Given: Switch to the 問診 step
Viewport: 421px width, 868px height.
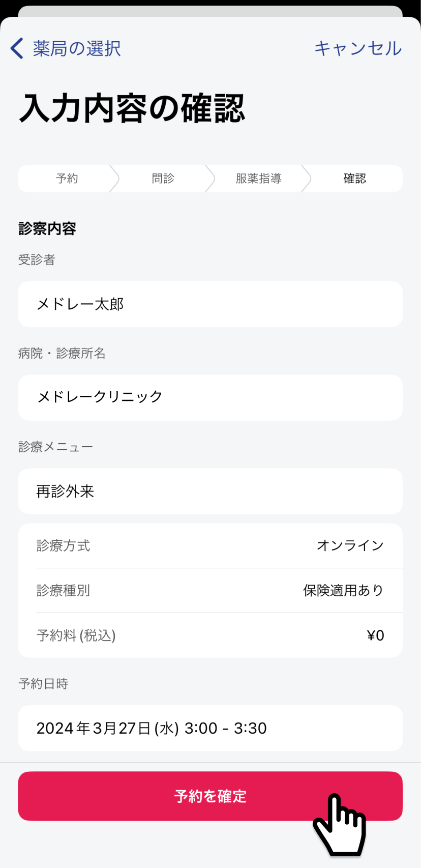Looking at the screenshot, I should [163, 179].
